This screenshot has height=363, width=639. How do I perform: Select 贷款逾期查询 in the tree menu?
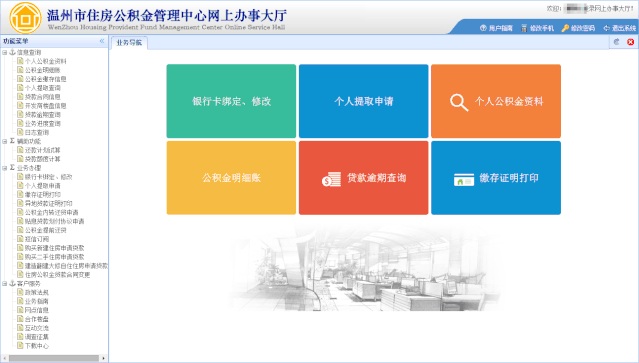coord(42,114)
